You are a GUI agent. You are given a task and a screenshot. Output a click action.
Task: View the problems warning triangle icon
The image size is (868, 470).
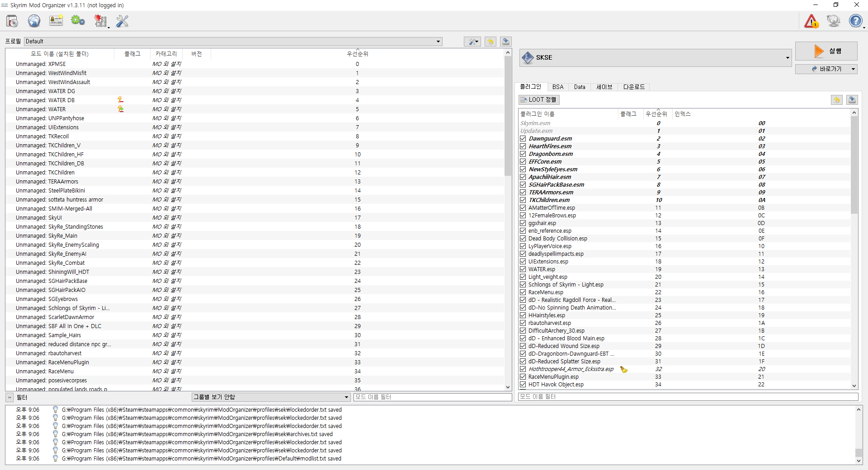[811, 21]
